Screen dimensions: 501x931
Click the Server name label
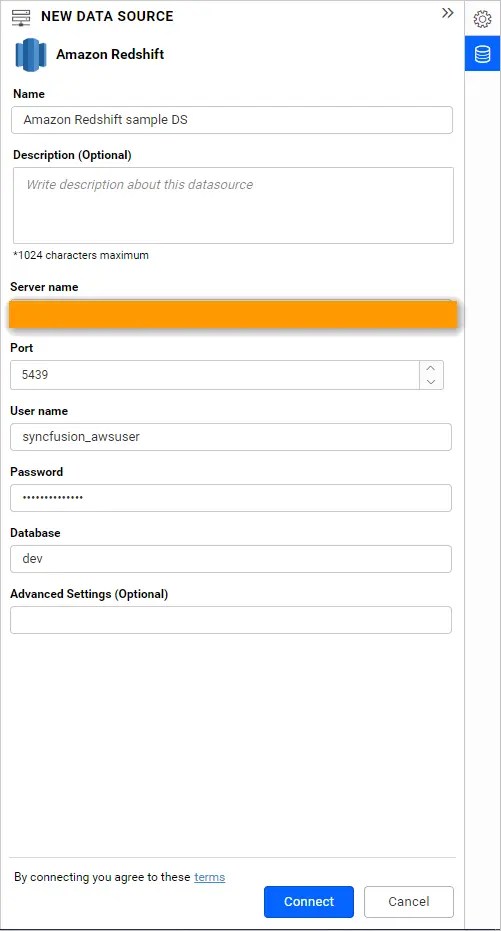(44, 287)
